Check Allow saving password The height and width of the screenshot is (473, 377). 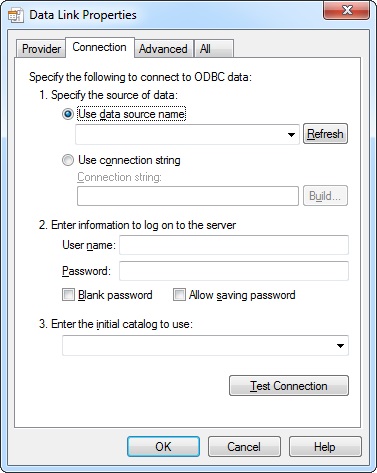click(179, 295)
